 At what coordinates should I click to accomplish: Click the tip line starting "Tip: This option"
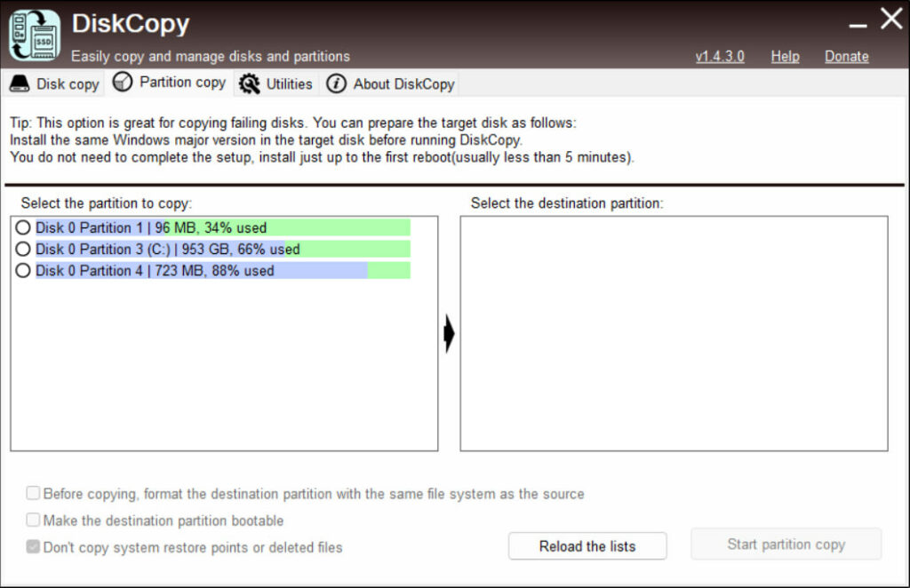tap(293, 123)
